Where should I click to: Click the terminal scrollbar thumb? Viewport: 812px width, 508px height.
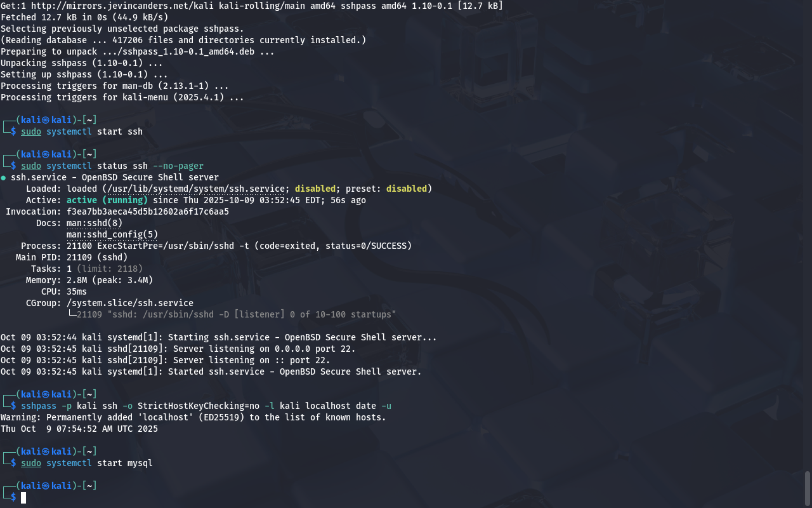pos(808,487)
